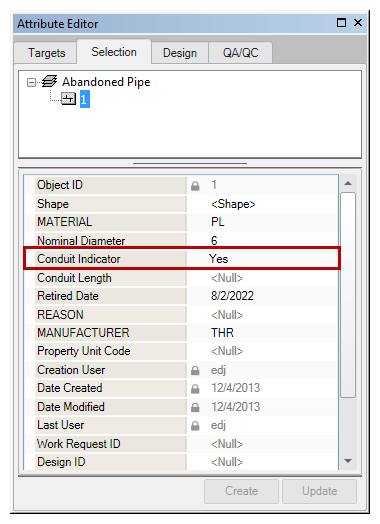
Task: Click the vertical scrollbar thumb in attribute list
Action: click(348, 295)
